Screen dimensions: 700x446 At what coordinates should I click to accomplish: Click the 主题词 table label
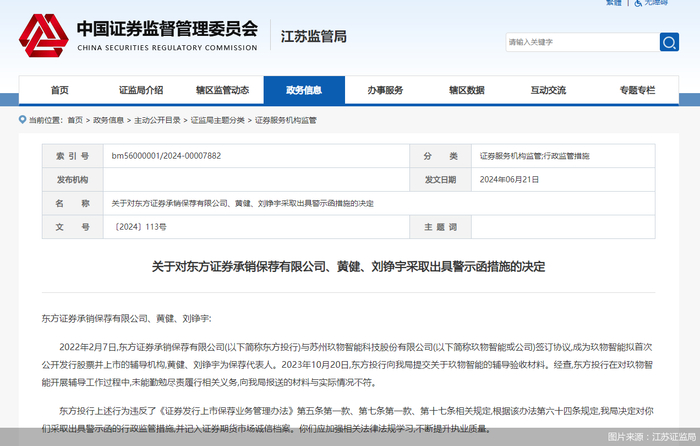click(x=440, y=227)
